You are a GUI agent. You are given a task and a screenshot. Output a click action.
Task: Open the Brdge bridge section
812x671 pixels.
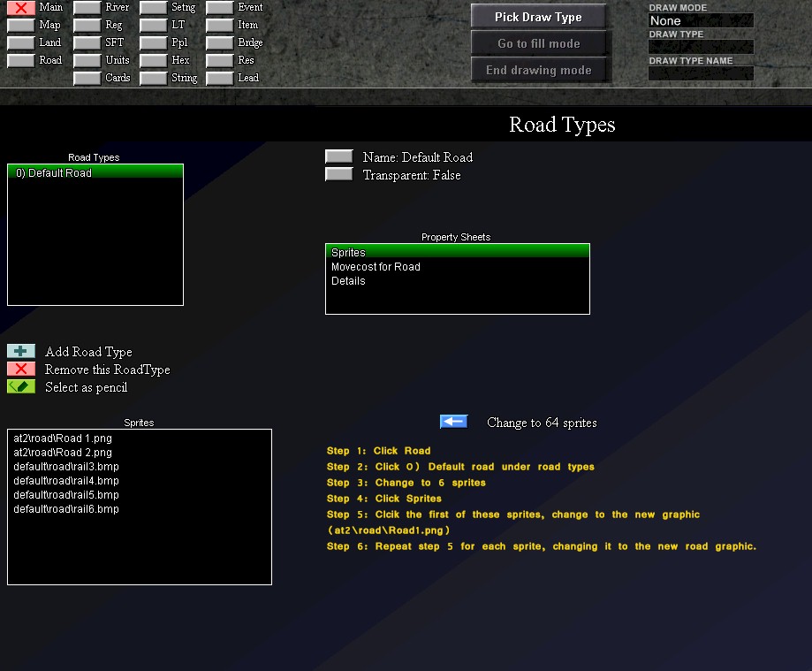tap(220, 42)
